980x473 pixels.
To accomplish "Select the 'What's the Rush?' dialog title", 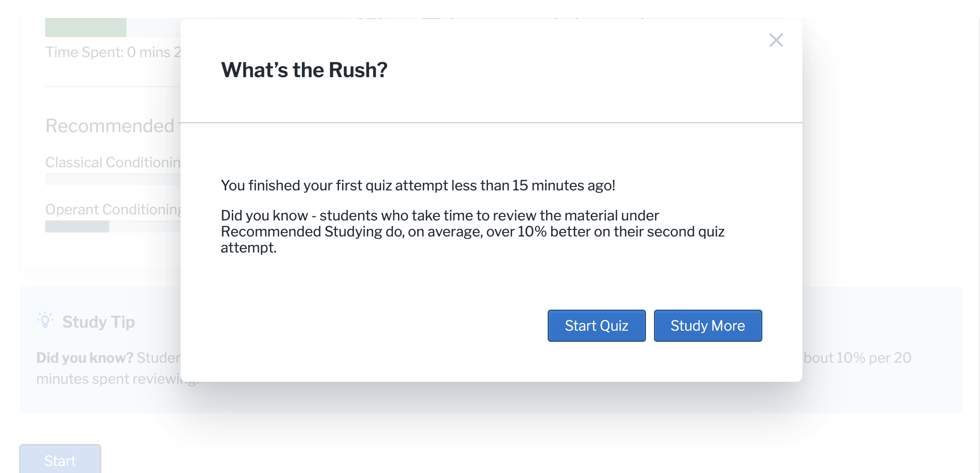I will pyautogui.click(x=304, y=70).
